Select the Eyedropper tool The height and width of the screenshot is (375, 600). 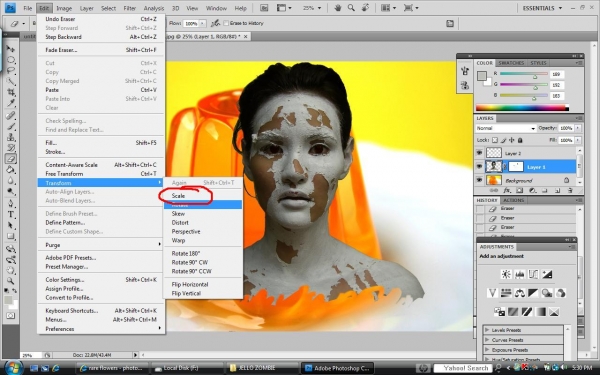pyautogui.click(x=11, y=103)
